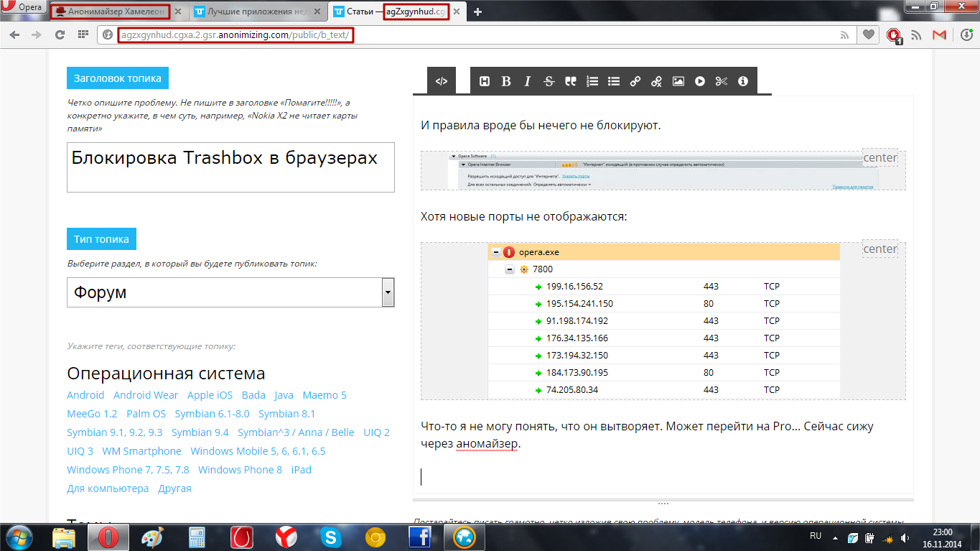Select the Android tag
This screenshot has height=551, width=980.
pos(85,395)
